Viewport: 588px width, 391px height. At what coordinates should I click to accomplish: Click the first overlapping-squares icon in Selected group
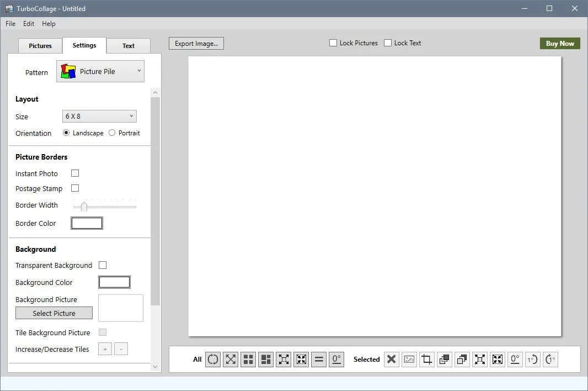[x=445, y=360]
